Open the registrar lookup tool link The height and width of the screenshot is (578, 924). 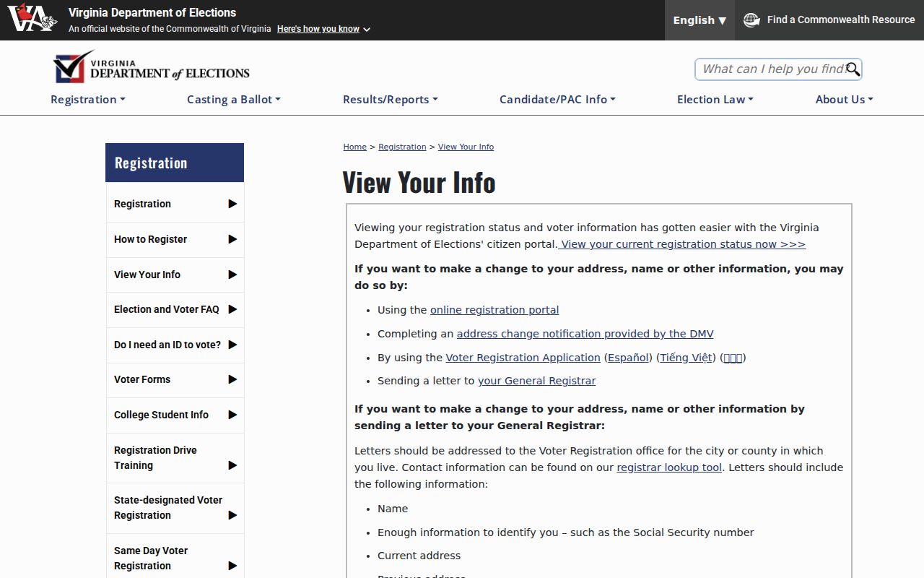pos(669,467)
